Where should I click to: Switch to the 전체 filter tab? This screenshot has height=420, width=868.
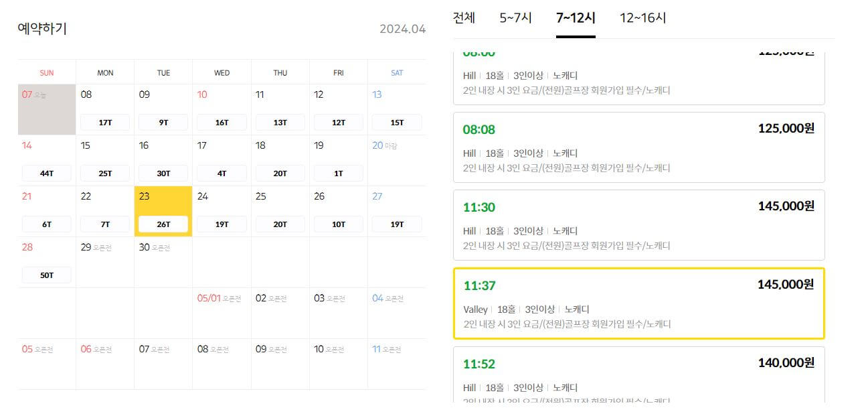(x=464, y=18)
